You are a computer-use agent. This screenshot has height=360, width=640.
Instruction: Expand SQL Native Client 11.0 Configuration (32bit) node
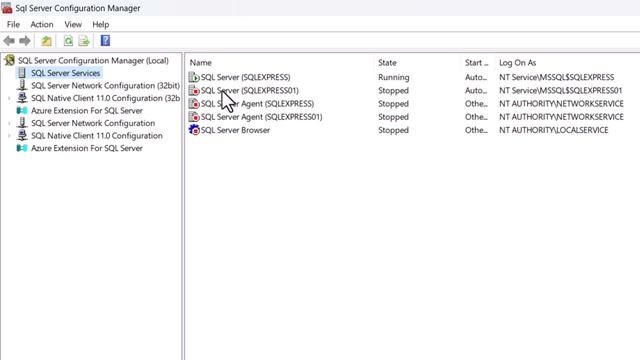(9, 98)
